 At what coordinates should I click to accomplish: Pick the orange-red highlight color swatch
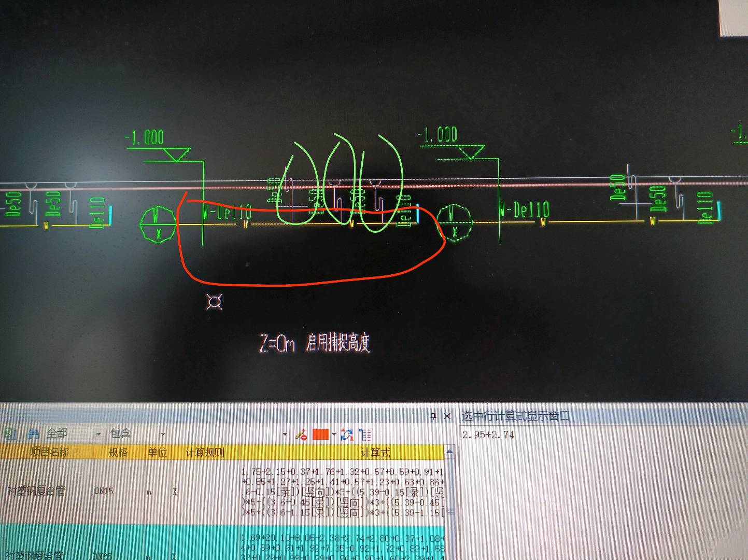coord(321,434)
